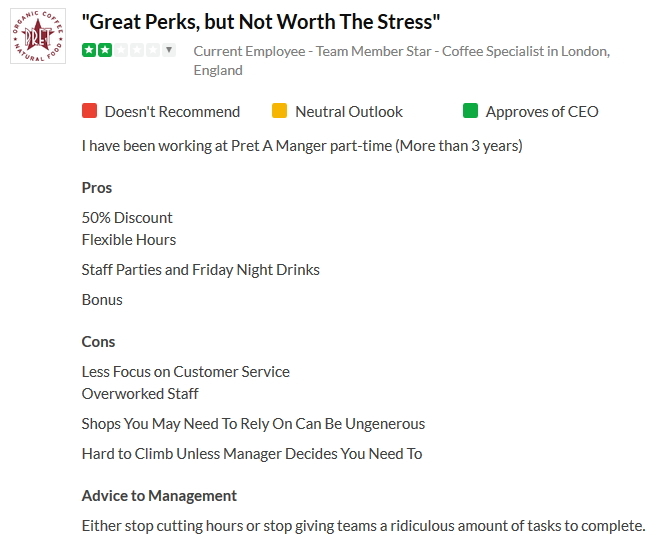
Task: Click the fourth empty rating star
Action: [135, 50]
